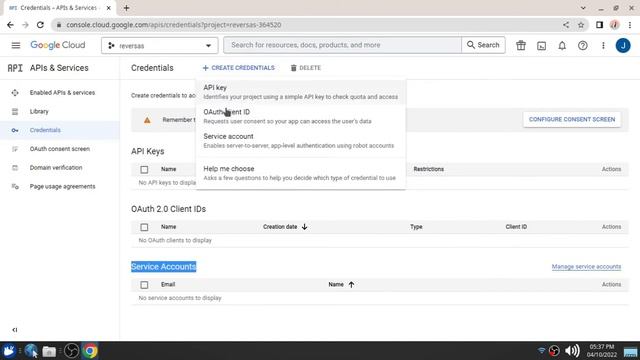Viewport: 640px width, 360px height.
Task: Click the Chrome icon on the taskbar
Action: [90, 351]
